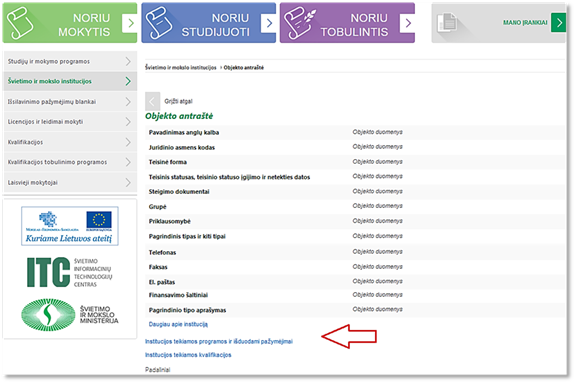Click Objekto antraštė breadcrumb text

coord(244,68)
